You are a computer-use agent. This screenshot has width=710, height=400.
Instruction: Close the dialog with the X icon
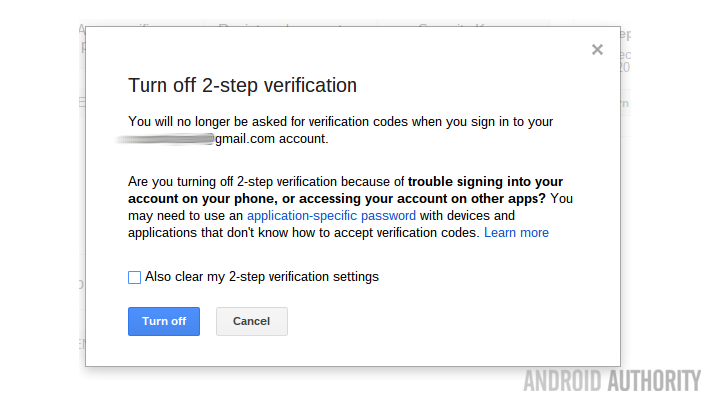pyautogui.click(x=597, y=50)
